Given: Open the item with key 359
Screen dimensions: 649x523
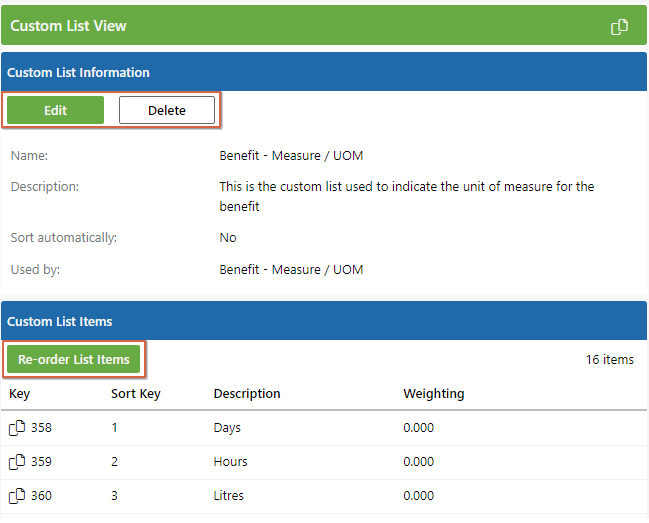Looking at the screenshot, I should [41, 462].
